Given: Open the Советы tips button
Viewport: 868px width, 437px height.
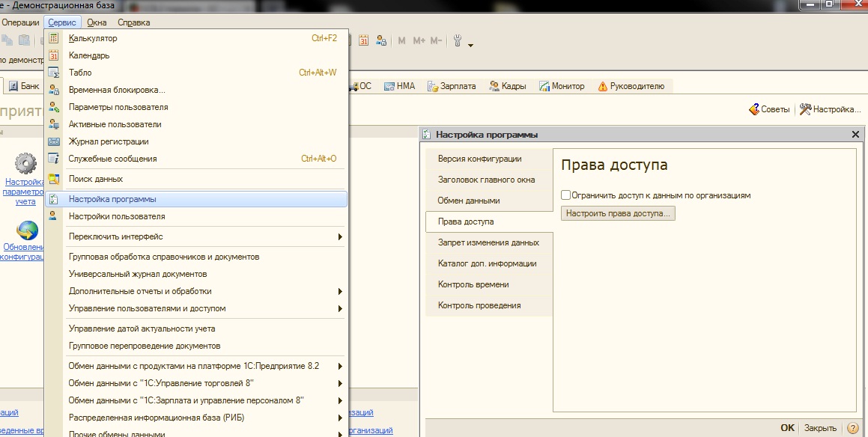Looking at the screenshot, I should coord(769,109).
